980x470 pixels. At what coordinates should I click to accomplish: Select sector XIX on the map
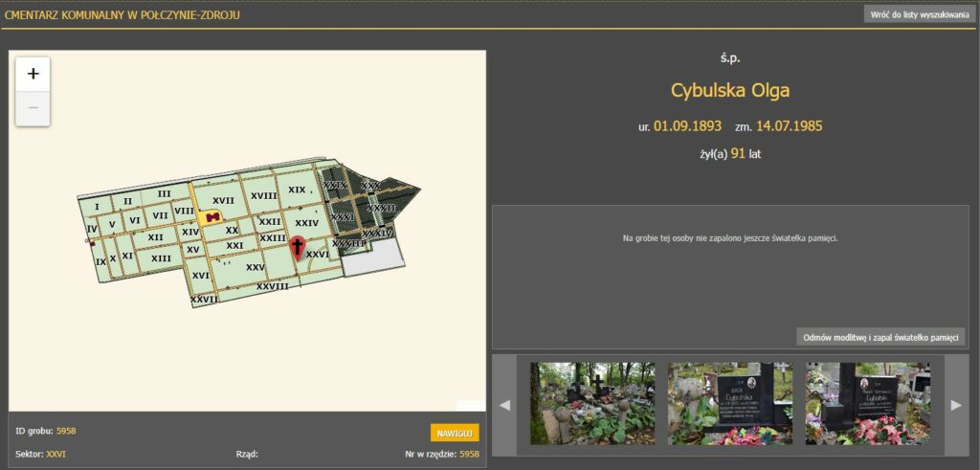[297, 190]
